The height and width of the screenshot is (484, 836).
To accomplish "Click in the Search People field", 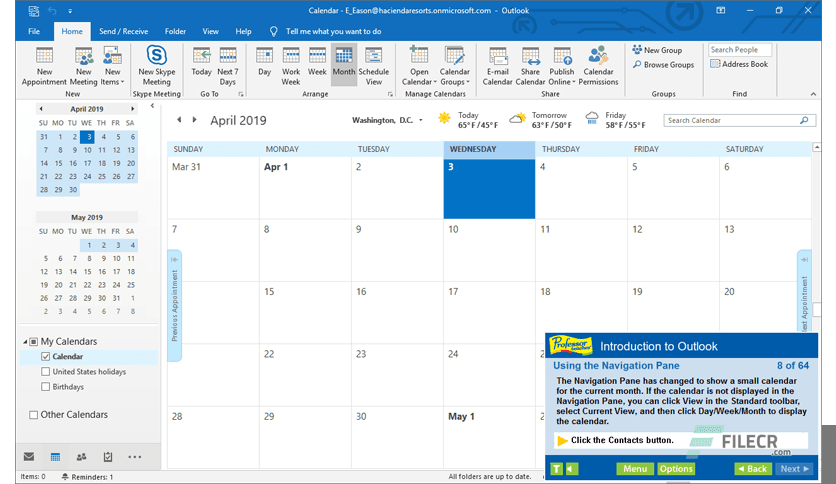I will tap(740, 50).
